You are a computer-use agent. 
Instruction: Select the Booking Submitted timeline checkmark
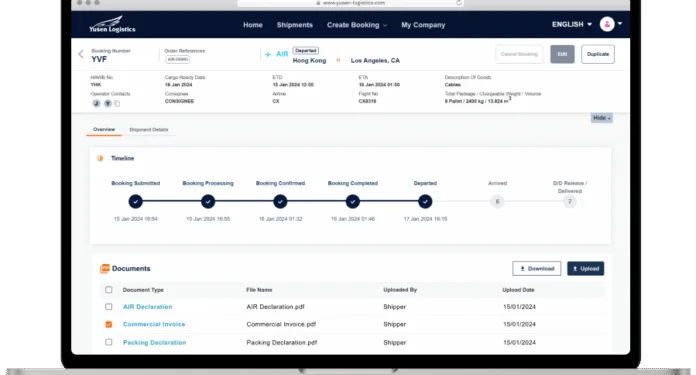(x=136, y=201)
